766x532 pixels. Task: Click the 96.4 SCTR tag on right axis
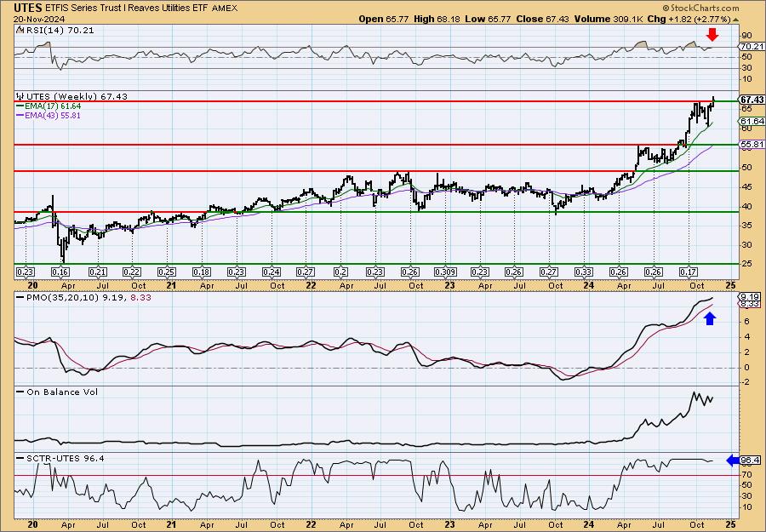[x=750, y=460]
